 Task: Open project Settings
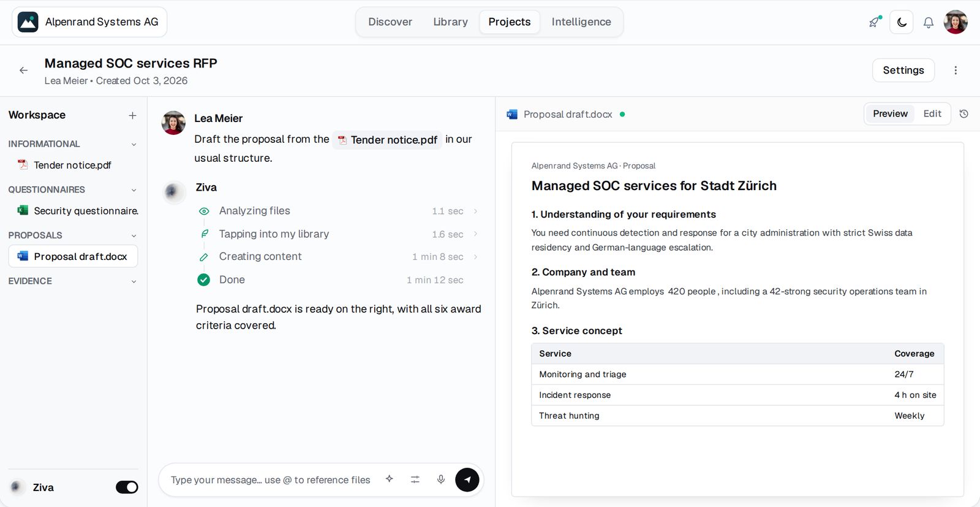(x=903, y=71)
